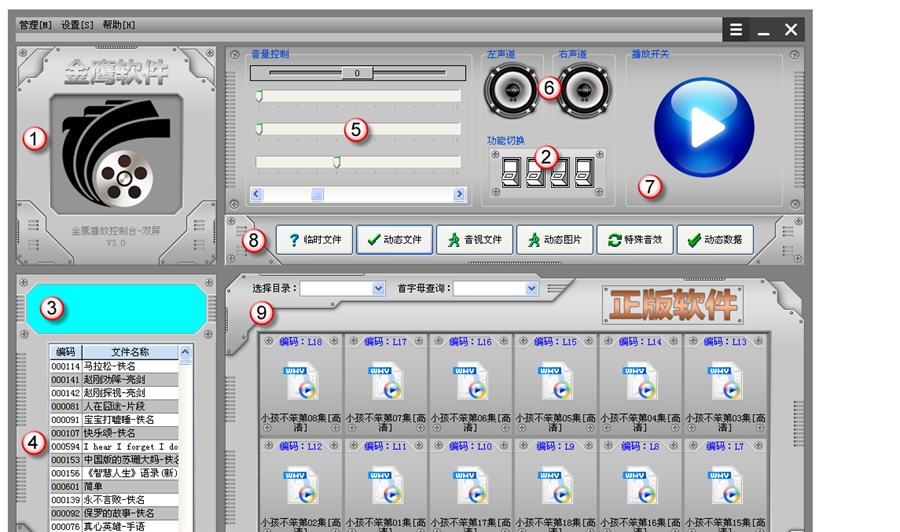Select list row 000092 保罗的故事-佚名
900x532 pixels.
pos(115,513)
